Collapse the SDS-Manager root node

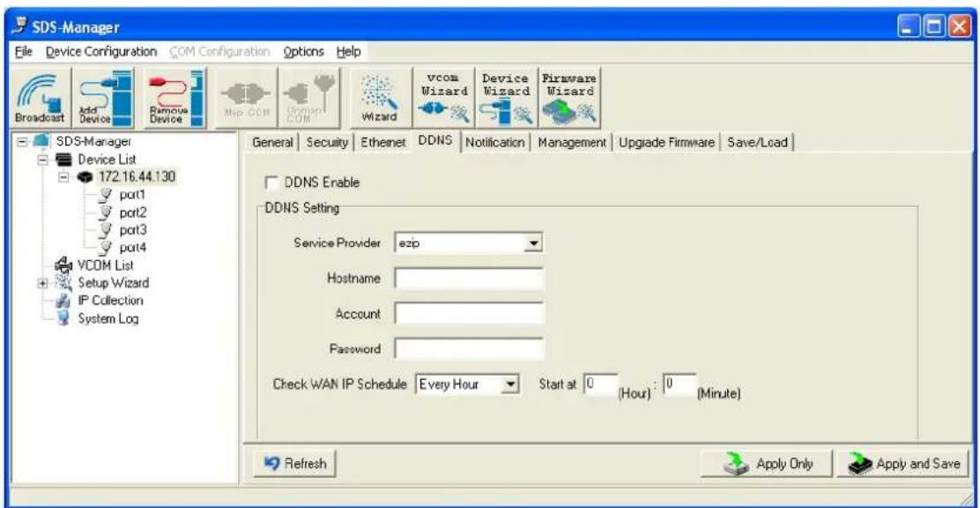click(x=23, y=142)
